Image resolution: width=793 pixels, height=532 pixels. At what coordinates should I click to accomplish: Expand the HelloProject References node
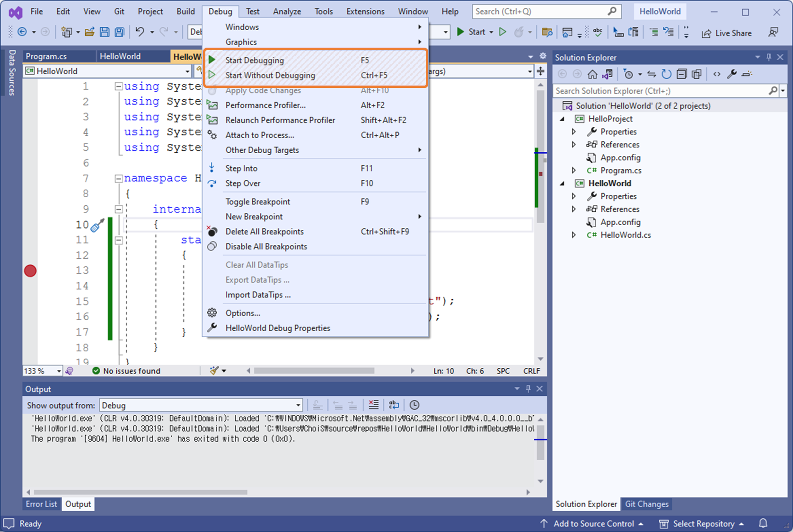tap(574, 144)
